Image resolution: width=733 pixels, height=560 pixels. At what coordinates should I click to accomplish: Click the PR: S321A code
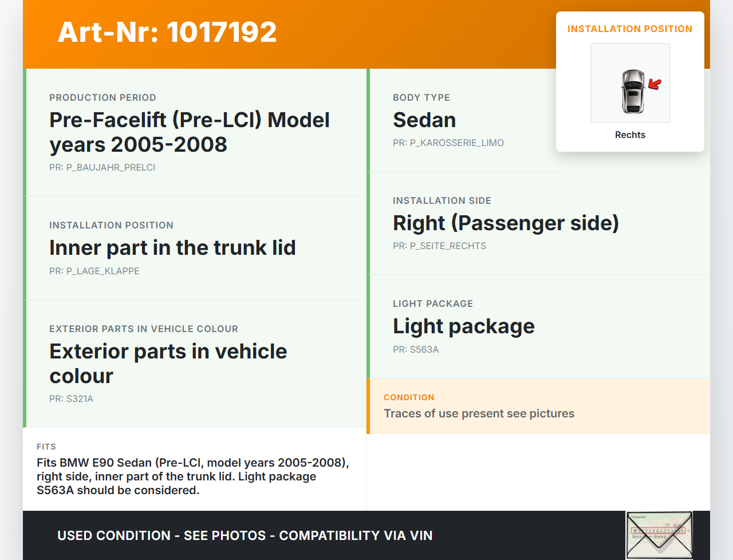point(71,399)
